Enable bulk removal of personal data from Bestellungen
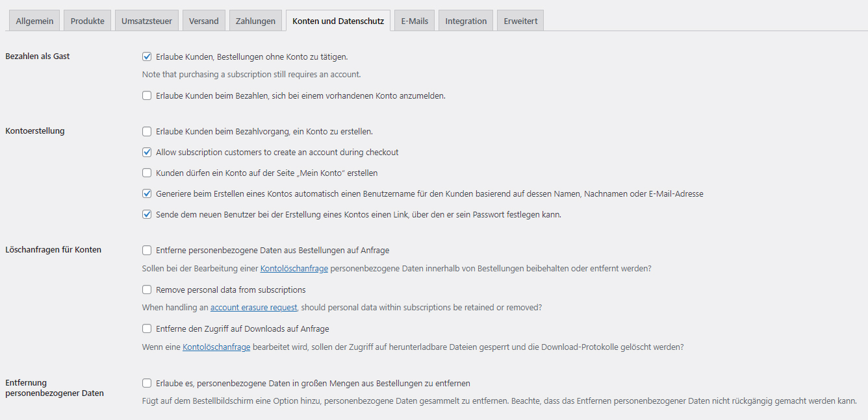Image resolution: width=868 pixels, height=420 pixels. (147, 384)
